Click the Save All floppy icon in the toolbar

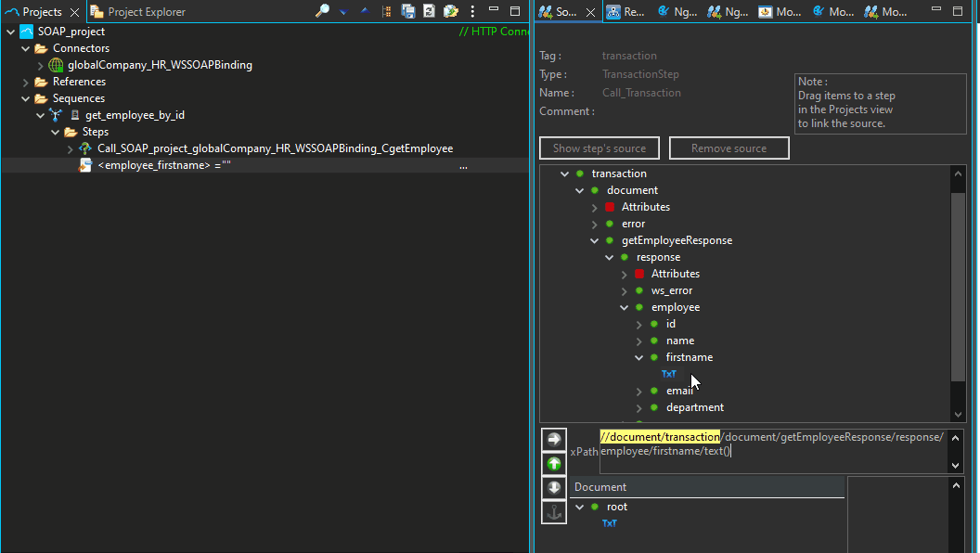408,10
